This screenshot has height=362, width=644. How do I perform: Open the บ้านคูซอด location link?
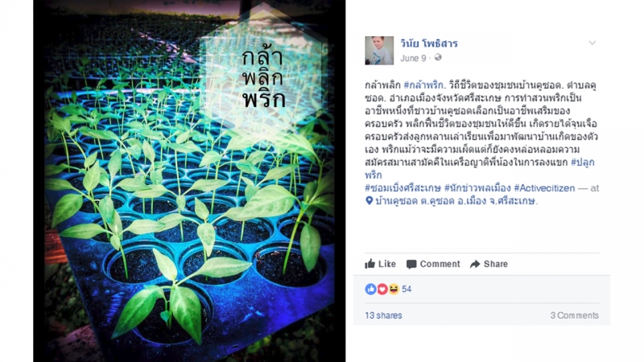(456, 201)
